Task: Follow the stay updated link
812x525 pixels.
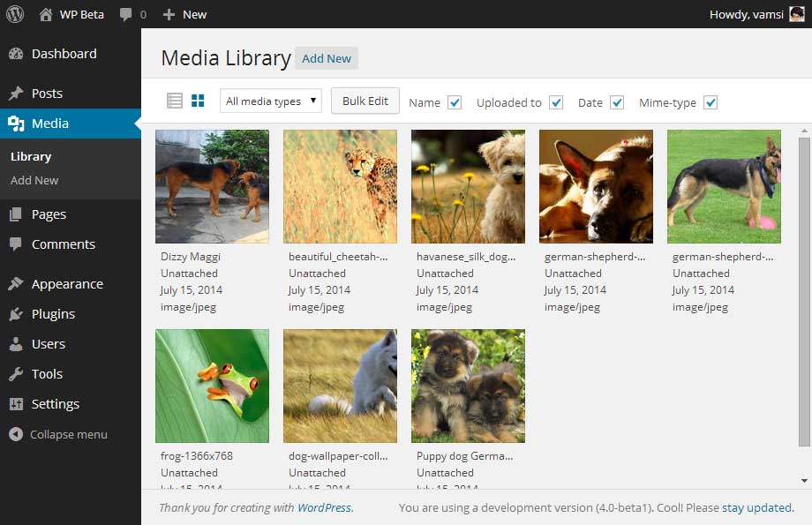Action: coord(756,507)
